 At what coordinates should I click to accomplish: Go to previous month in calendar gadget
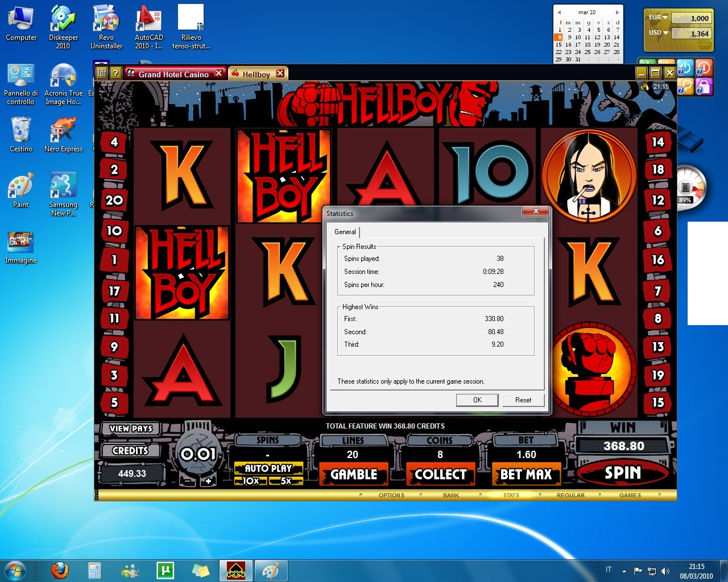tap(559, 12)
